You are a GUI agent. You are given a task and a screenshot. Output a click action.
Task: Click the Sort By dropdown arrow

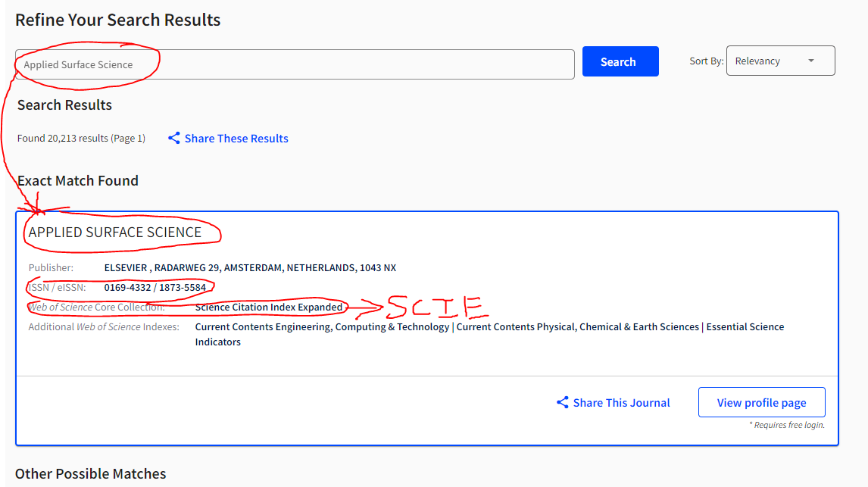pos(811,61)
